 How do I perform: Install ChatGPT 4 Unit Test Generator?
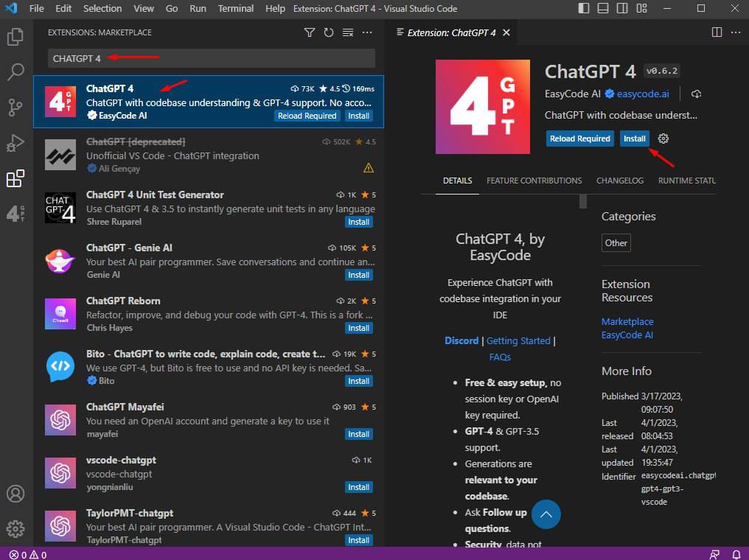(x=358, y=222)
